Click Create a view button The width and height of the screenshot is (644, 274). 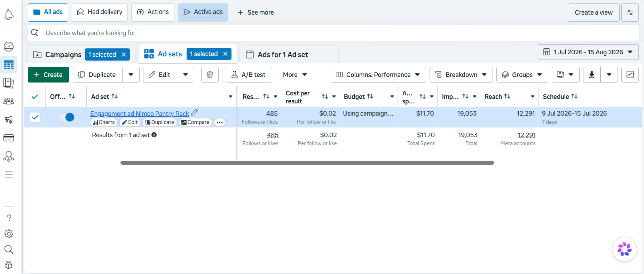coord(594,13)
